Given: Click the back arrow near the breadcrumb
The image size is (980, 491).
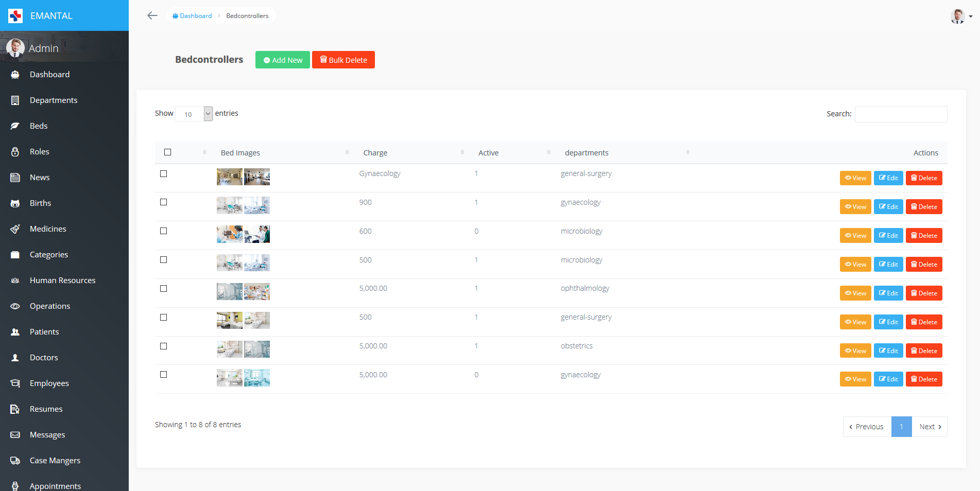Looking at the screenshot, I should pyautogui.click(x=152, y=15).
